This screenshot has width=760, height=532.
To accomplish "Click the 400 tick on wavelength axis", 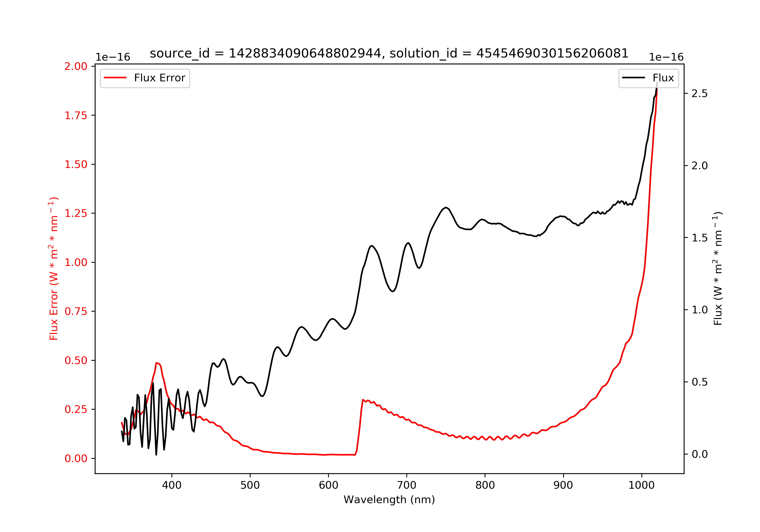I will pos(172,485).
